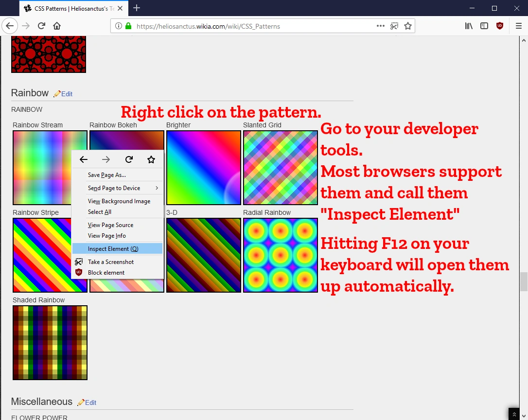Click the vertical scrollbar thumb
This screenshot has width=528, height=420.
click(524, 281)
